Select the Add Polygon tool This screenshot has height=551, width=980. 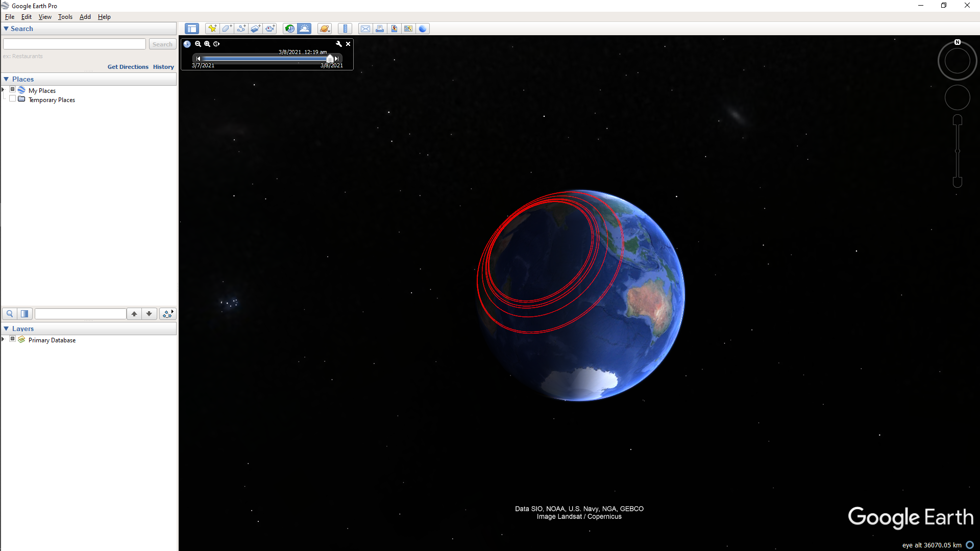(x=227, y=29)
